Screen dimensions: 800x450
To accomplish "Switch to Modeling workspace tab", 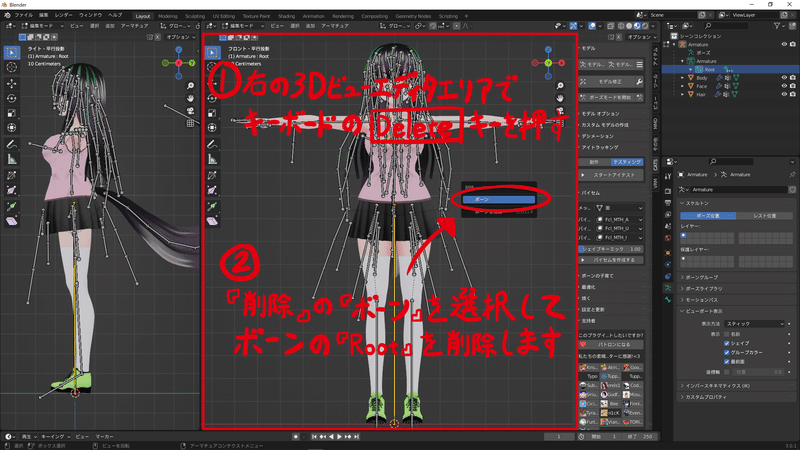I will click(x=167, y=16).
